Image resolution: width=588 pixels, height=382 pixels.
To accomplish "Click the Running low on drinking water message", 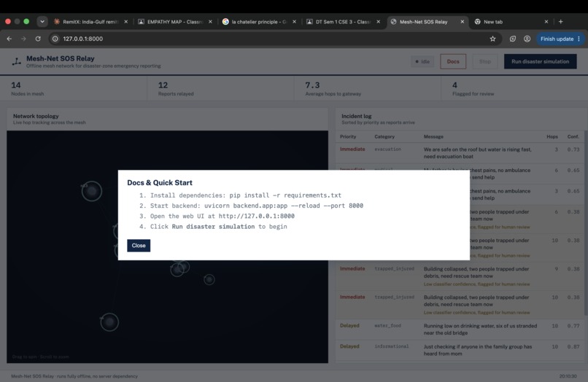I will [x=480, y=329].
